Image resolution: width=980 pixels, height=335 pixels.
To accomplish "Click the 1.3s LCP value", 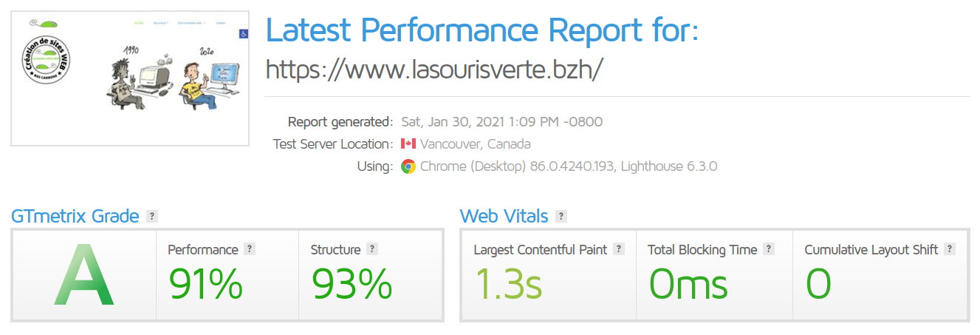I will [510, 284].
